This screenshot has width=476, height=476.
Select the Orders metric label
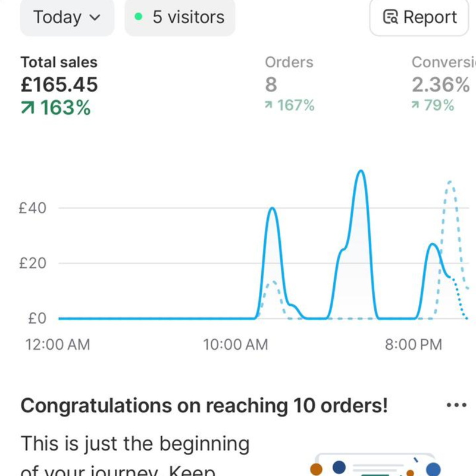coord(289,62)
